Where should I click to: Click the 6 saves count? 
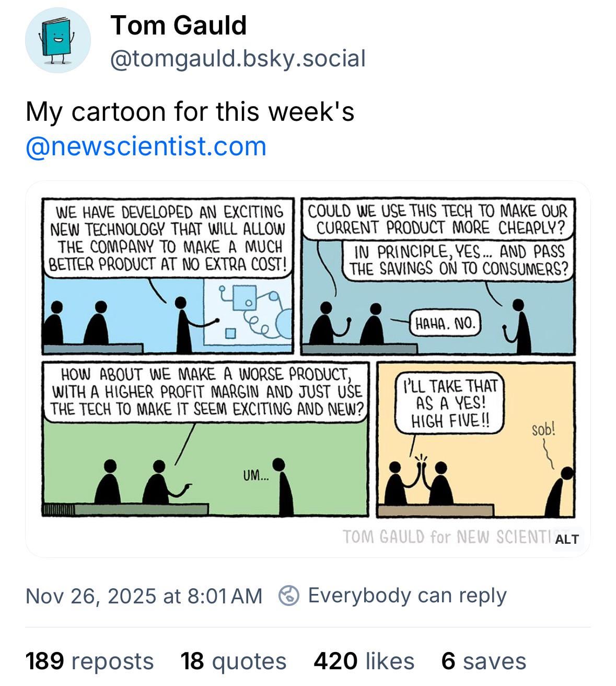click(x=483, y=661)
